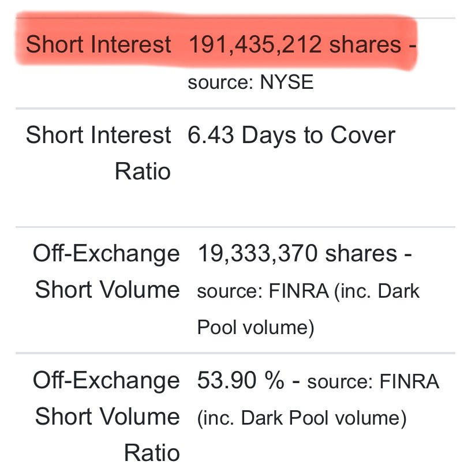Click "Short Volume" label beside "source: FINRA (inc. Dark"
The height and width of the screenshot is (476, 460).
click(107, 290)
